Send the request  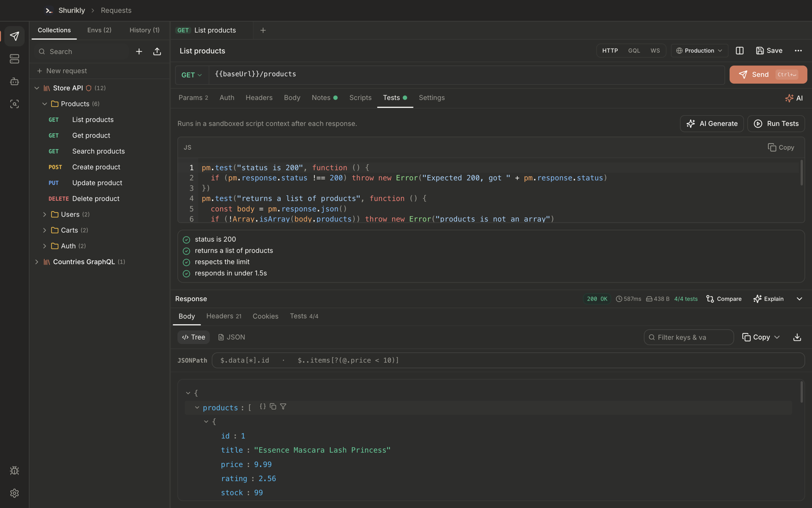pos(768,75)
